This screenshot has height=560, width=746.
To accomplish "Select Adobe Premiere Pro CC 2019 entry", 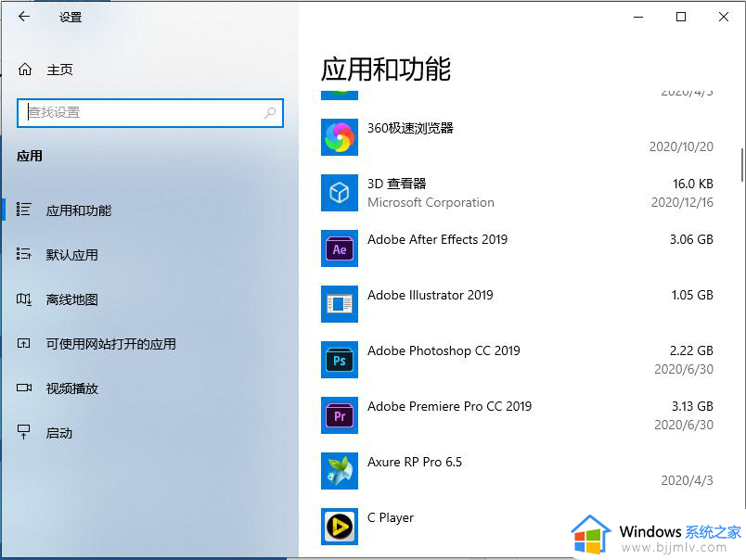I will coord(449,406).
